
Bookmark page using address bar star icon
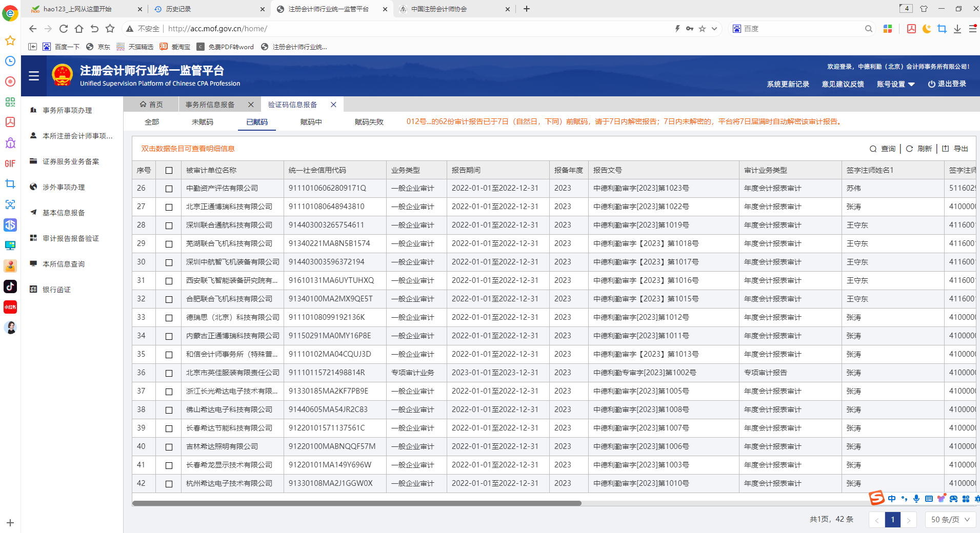tap(702, 29)
